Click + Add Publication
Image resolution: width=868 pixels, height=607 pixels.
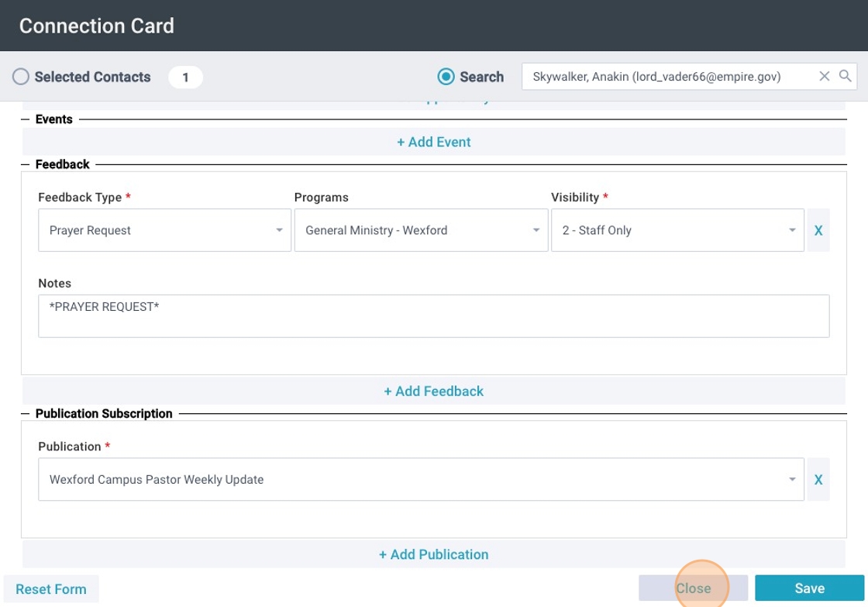(434, 554)
